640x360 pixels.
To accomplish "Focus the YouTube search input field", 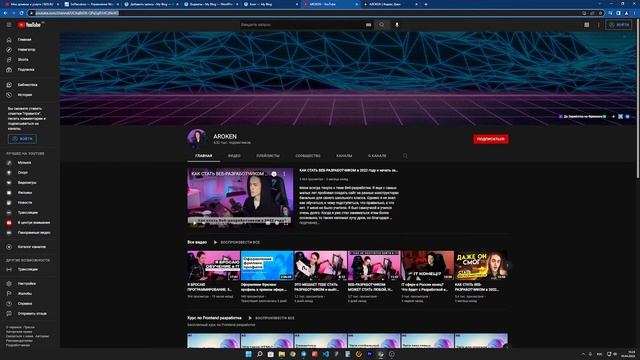I will tap(302, 25).
